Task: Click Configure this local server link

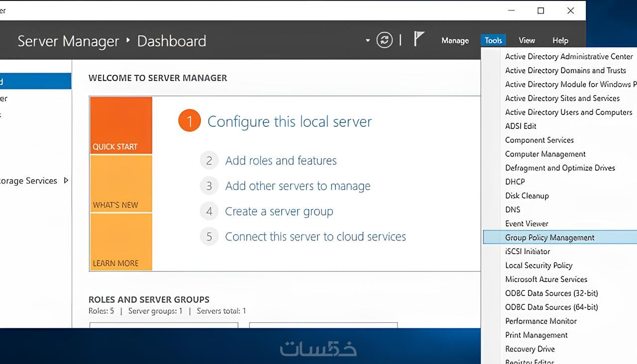Action: [289, 122]
